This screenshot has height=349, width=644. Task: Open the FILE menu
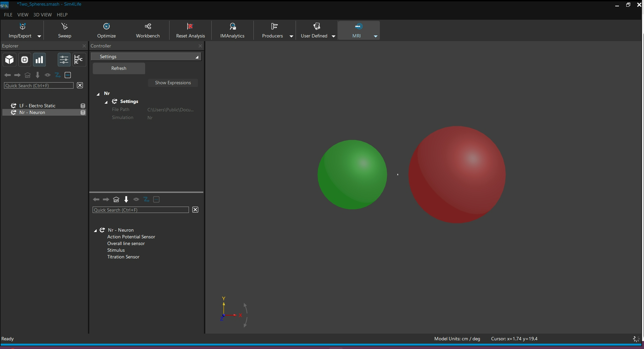[x=8, y=15]
